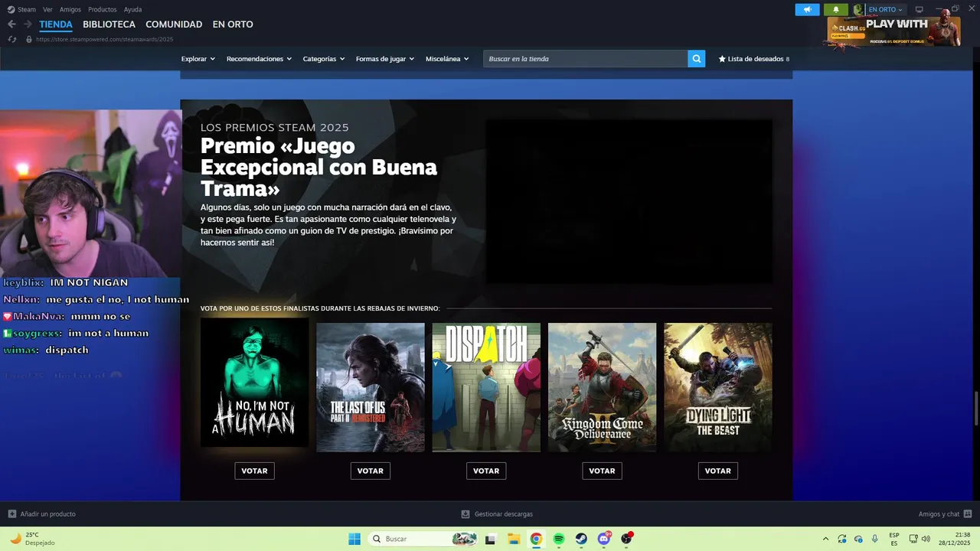
Task: Open OBS Studio from the taskbar
Action: pyautogui.click(x=627, y=539)
